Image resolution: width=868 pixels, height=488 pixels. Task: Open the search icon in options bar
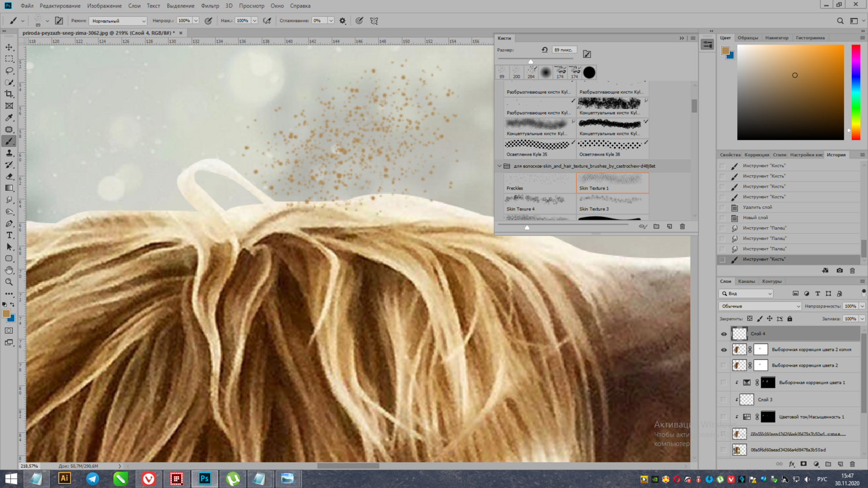[840, 21]
